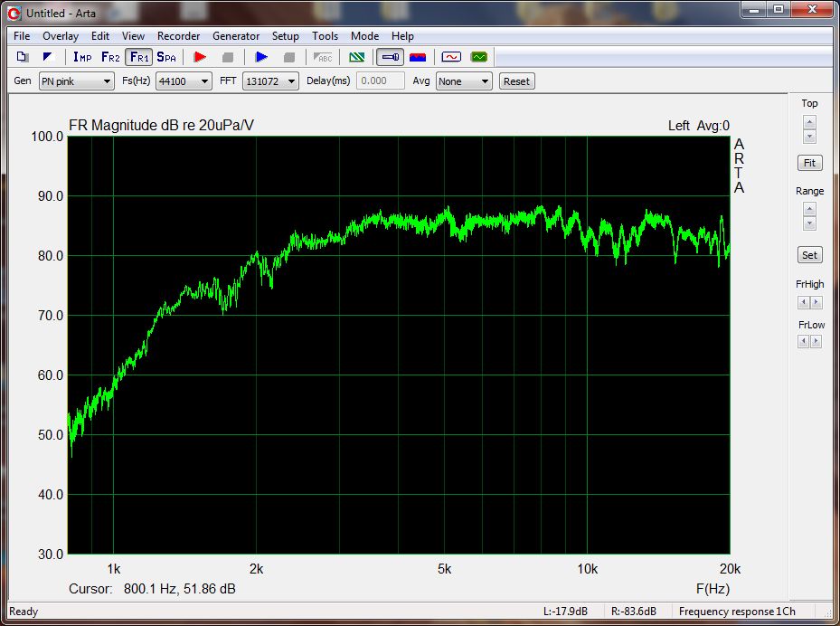This screenshot has width=840, height=626.
Task: Click the Fit button under Top
Action: pyautogui.click(x=809, y=163)
